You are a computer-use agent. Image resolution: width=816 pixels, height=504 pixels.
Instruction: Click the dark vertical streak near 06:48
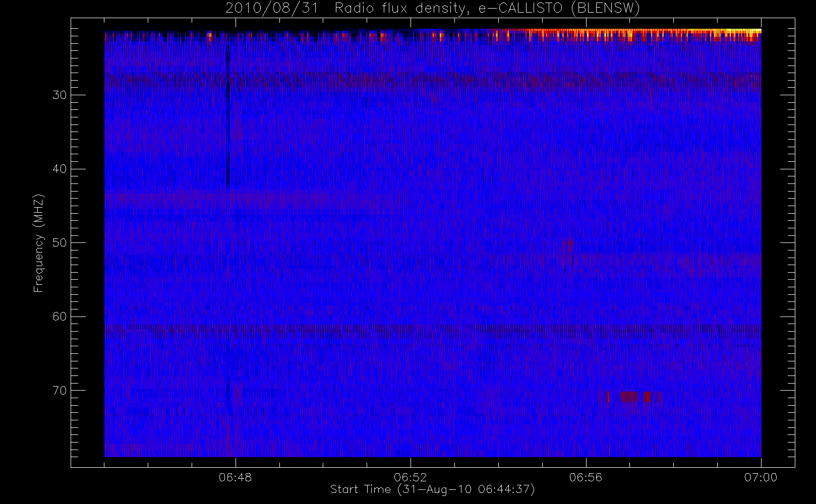pos(228,118)
